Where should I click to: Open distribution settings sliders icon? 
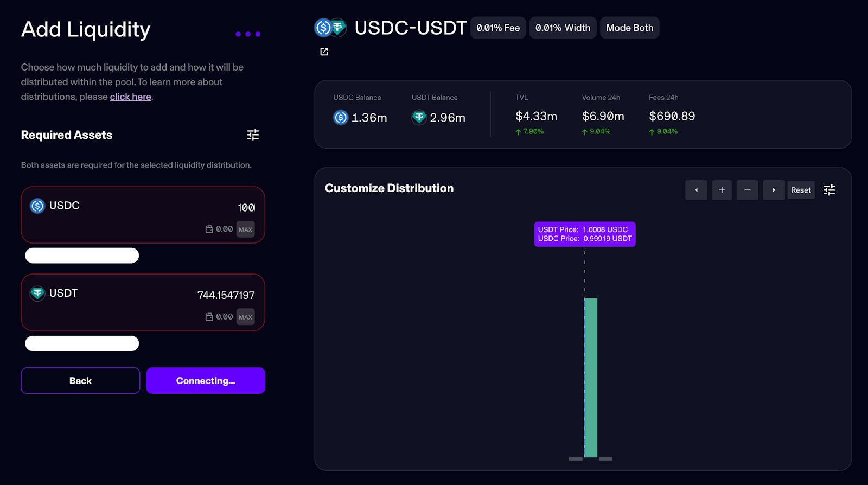click(x=829, y=190)
